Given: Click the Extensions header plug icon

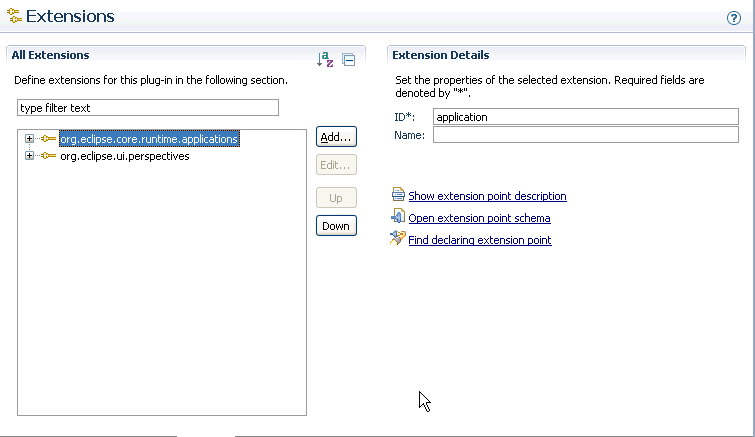Looking at the screenshot, I should (x=14, y=15).
